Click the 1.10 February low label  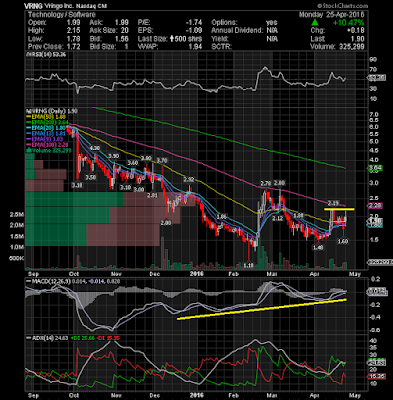(248, 265)
